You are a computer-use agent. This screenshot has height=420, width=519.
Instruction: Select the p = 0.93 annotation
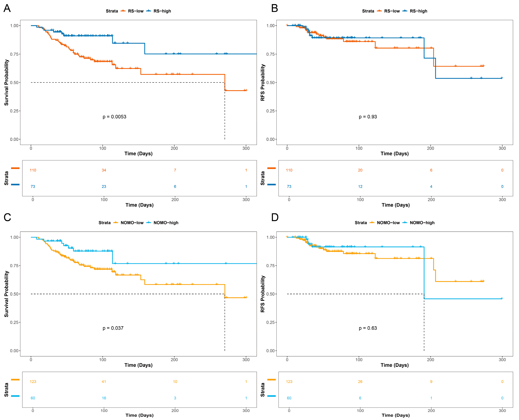point(368,117)
